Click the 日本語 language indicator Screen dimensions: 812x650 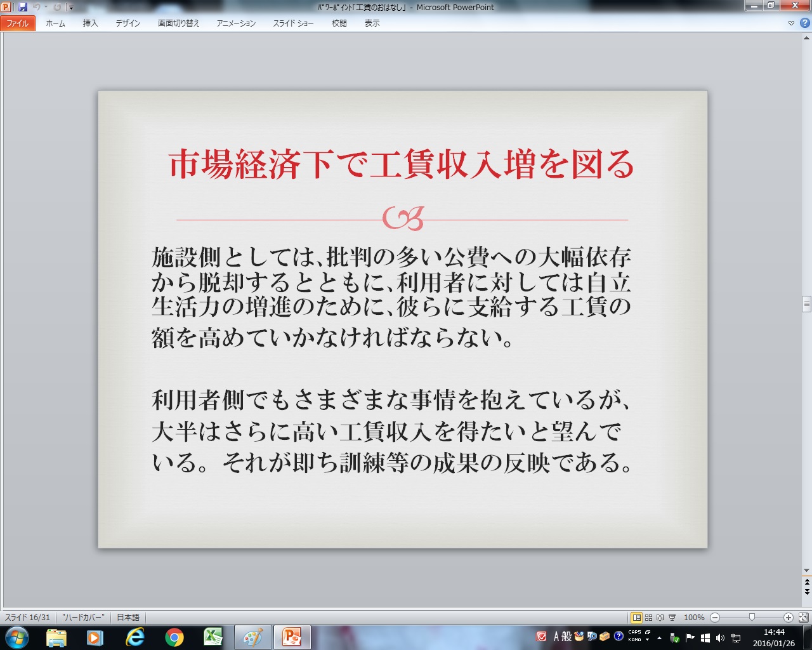128,617
